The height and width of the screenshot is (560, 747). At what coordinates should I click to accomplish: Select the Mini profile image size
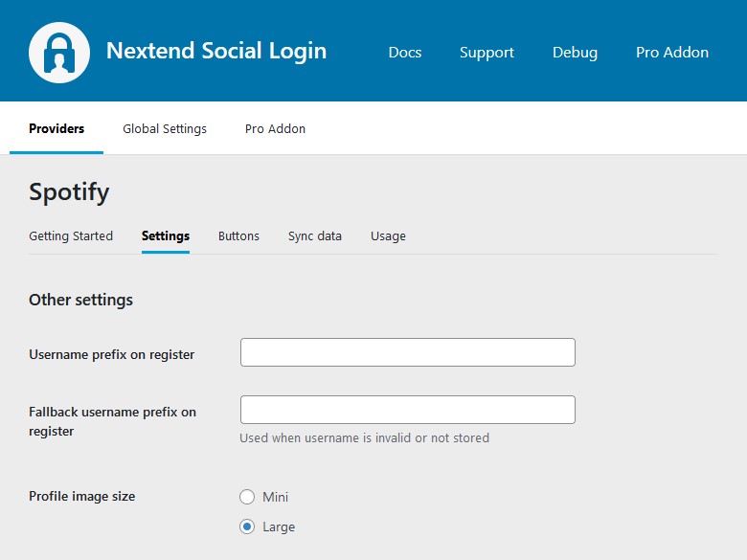[247, 497]
